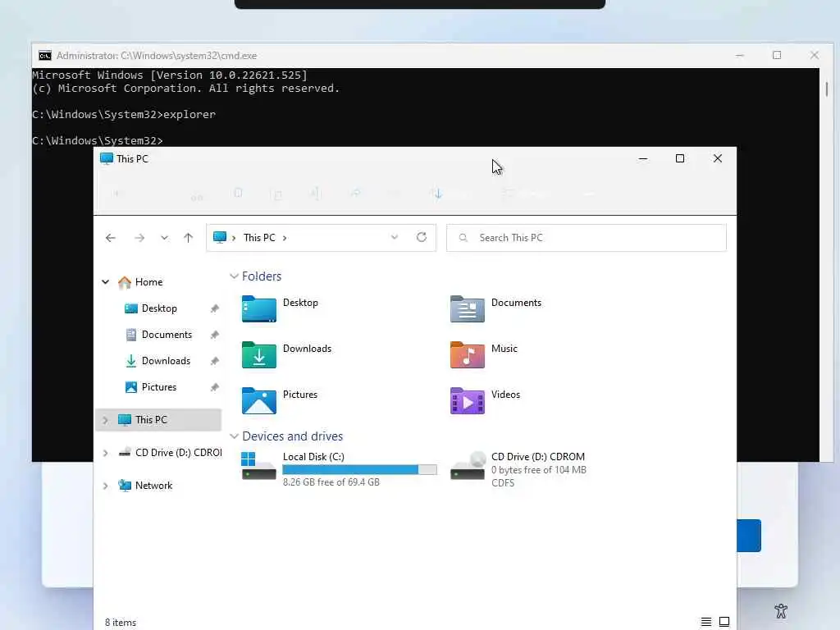Open Documents in the navigation pane
The image size is (840, 630).
[x=167, y=335]
